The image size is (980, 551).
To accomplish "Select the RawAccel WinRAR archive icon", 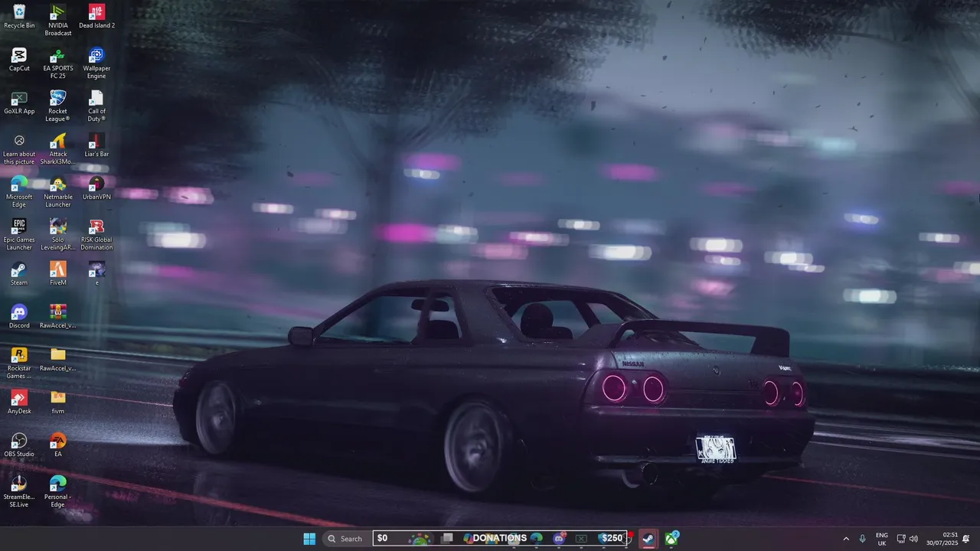I will pos(58,316).
